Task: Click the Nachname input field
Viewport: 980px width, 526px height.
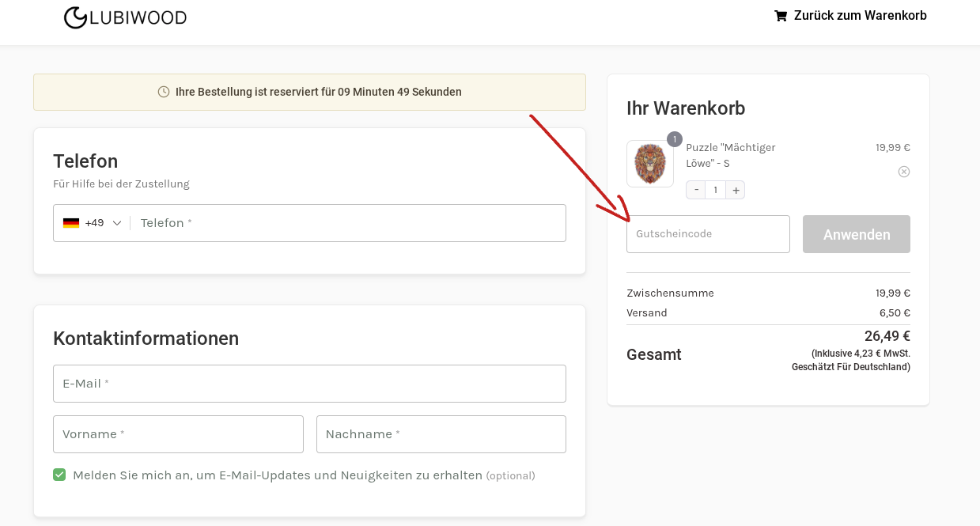Action: pyautogui.click(x=441, y=434)
